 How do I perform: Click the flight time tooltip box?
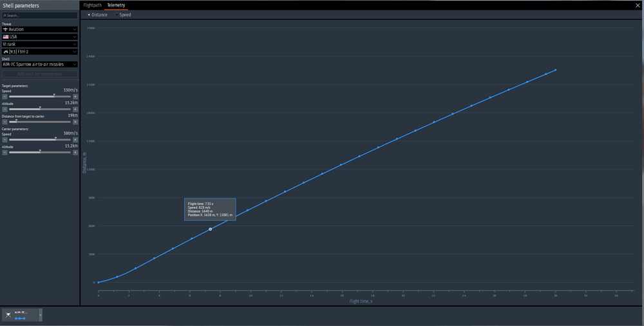(210, 209)
